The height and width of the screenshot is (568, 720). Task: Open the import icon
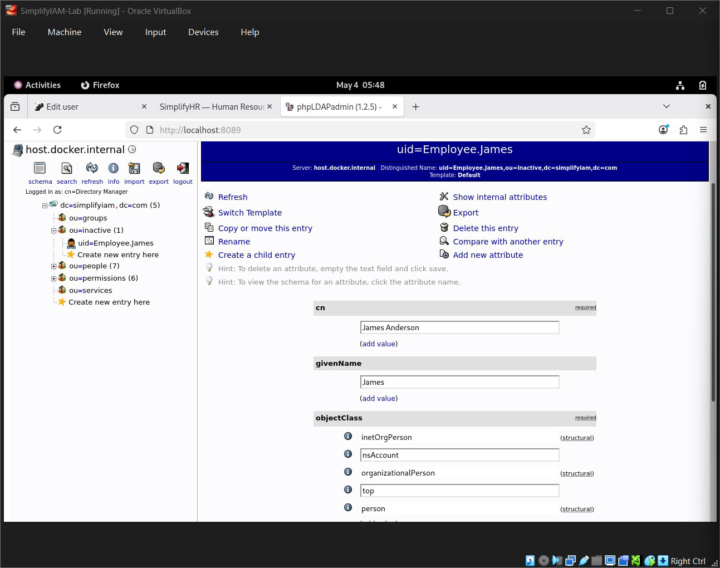click(x=134, y=168)
